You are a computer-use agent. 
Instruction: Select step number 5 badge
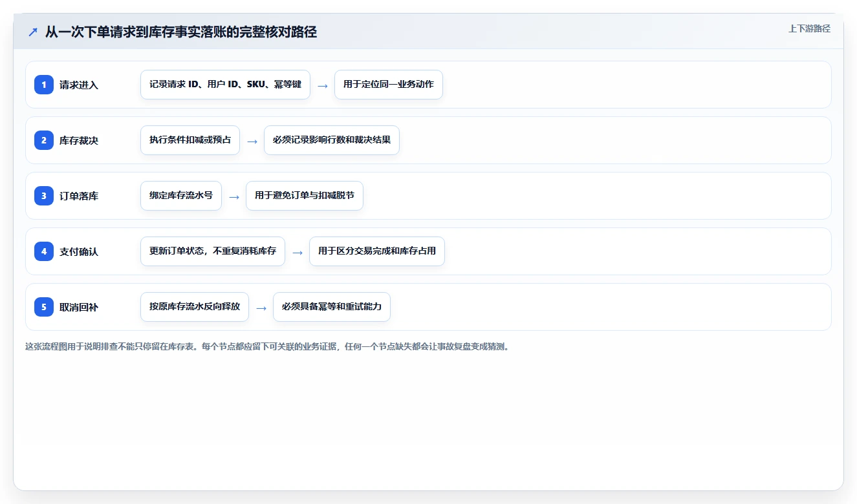tap(44, 307)
